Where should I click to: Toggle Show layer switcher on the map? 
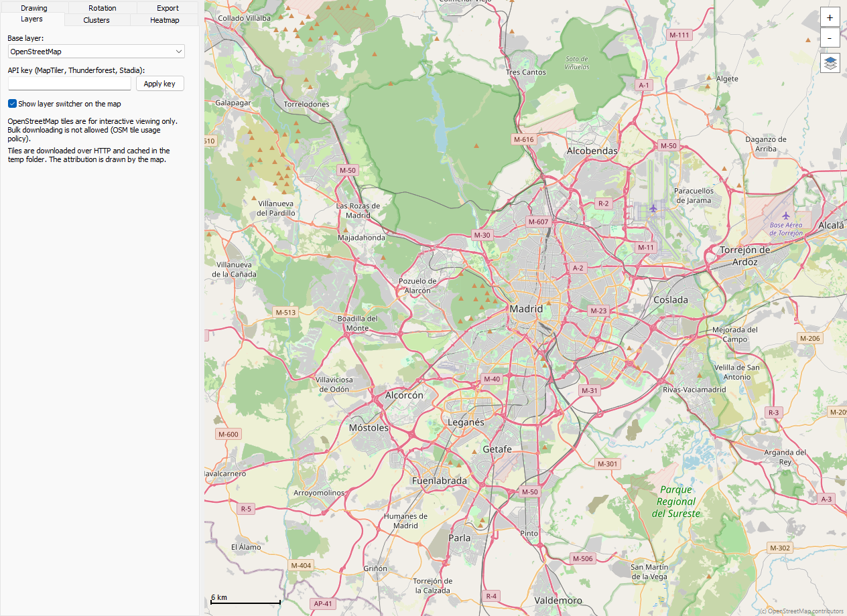[x=64, y=104]
